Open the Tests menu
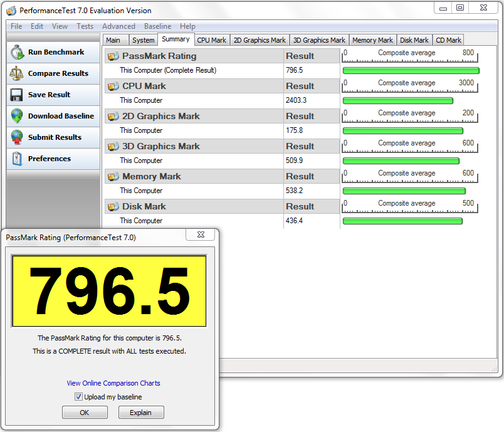The image size is (504, 432). (85, 26)
